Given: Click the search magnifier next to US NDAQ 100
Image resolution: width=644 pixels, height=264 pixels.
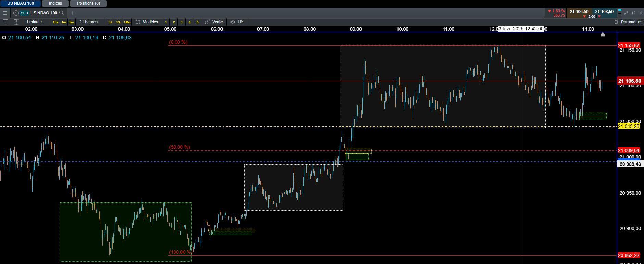Looking at the screenshot, I should (62, 13).
